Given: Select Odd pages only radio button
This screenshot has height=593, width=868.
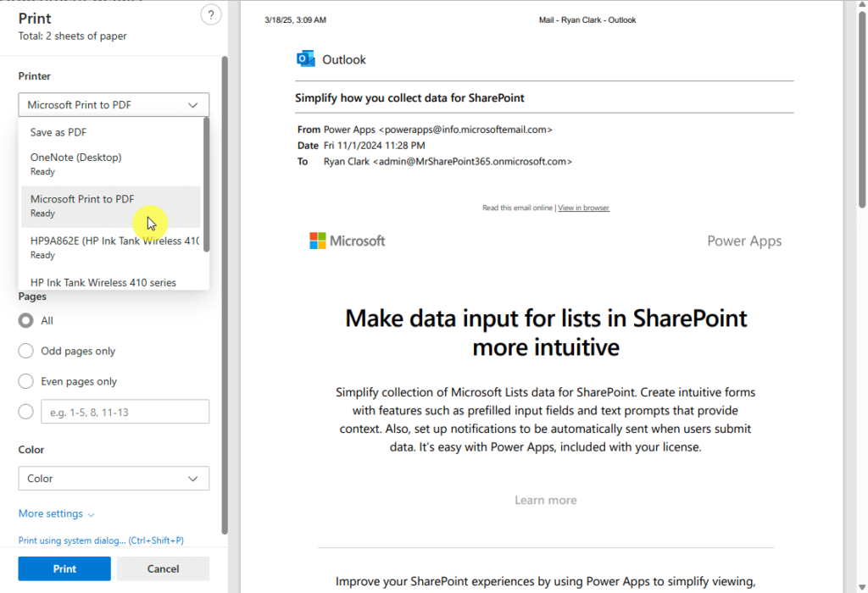Looking at the screenshot, I should point(25,351).
